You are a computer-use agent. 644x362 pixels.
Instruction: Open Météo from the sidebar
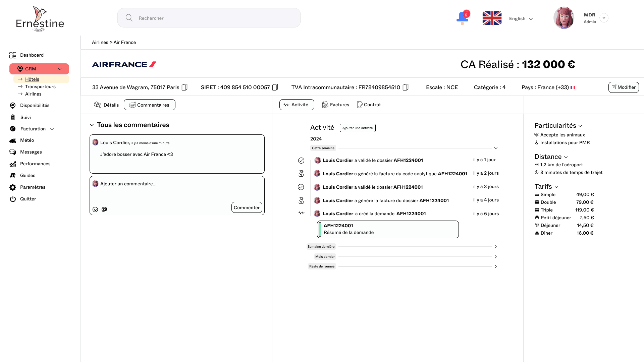tap(27, 140)
